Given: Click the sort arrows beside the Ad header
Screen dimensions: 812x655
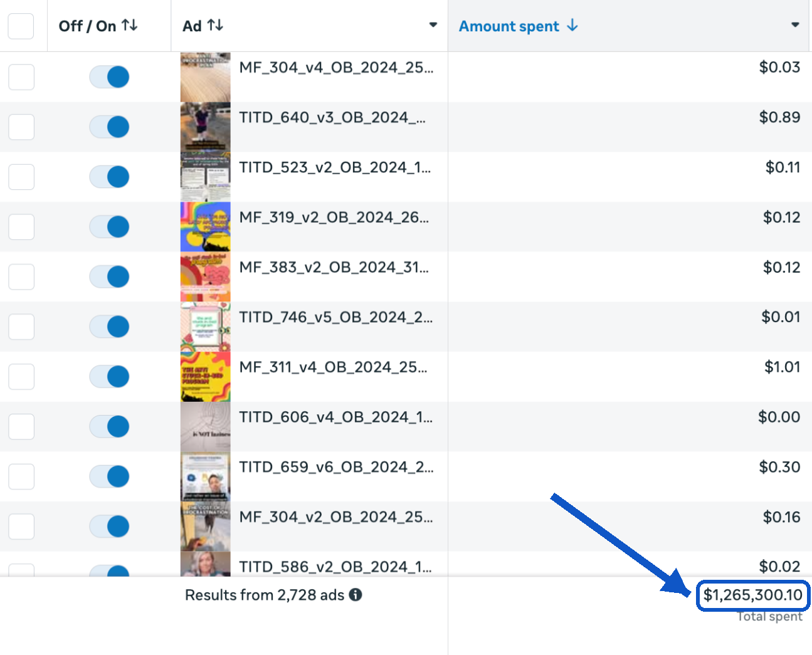Looking at the screenshot, I should point(215,25).
